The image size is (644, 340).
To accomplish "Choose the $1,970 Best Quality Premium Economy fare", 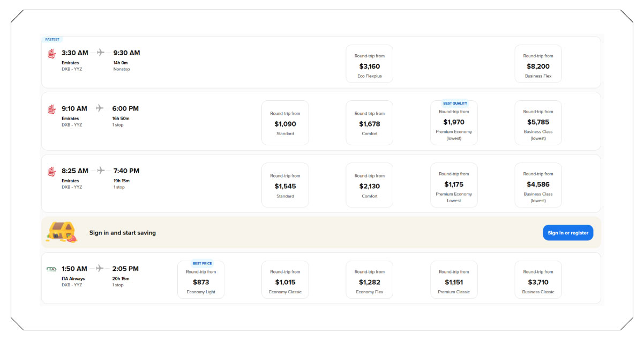I will [x=454, y=123].
